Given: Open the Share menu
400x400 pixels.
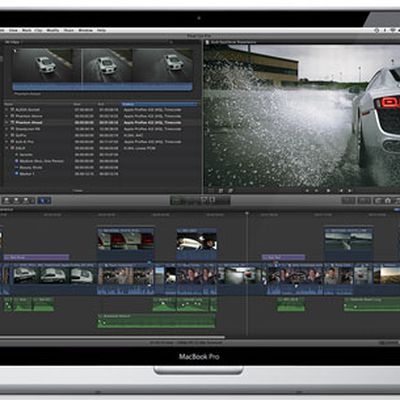Looking at the screenshot, I should [69, 30].
